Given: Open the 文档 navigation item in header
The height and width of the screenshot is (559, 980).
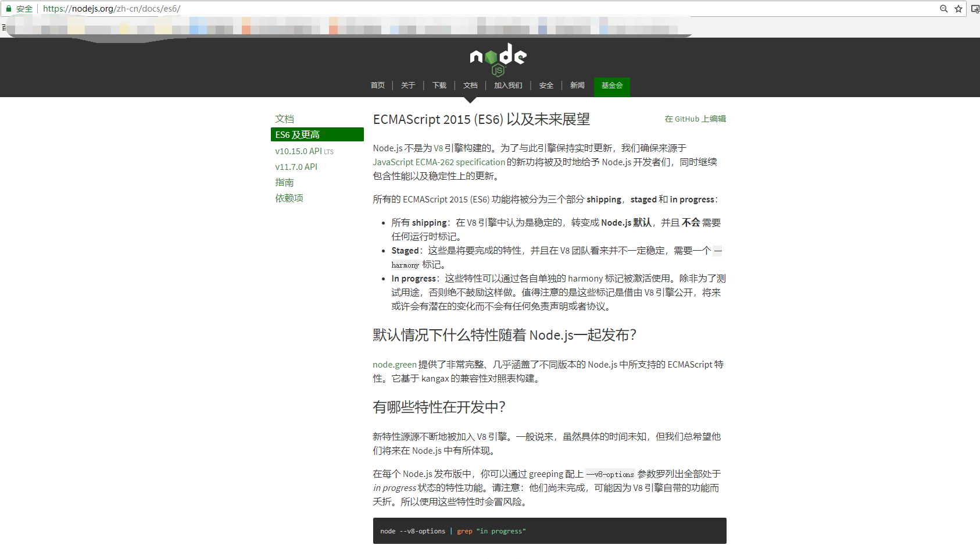Looking at the screenshot, I should coord(470,86).
